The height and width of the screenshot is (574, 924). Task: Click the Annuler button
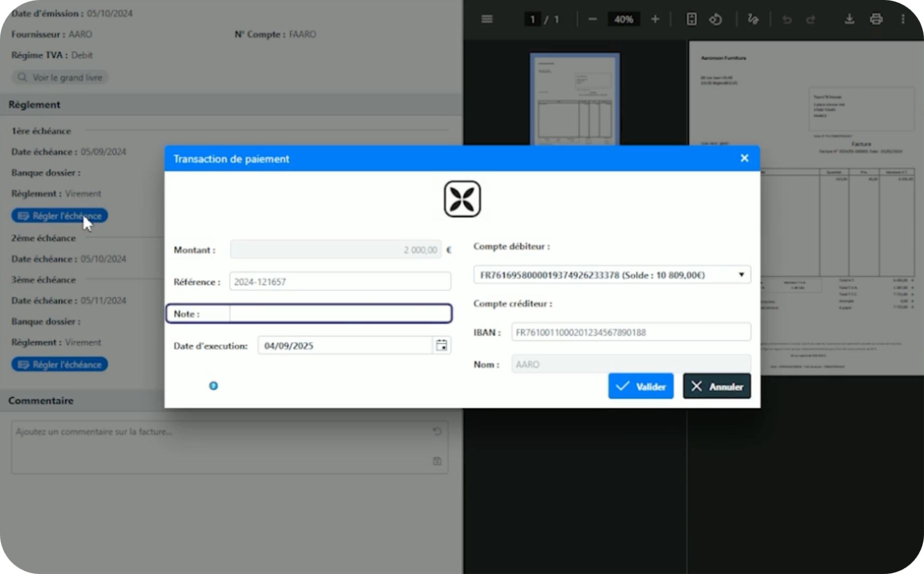(x=717, y=386)
